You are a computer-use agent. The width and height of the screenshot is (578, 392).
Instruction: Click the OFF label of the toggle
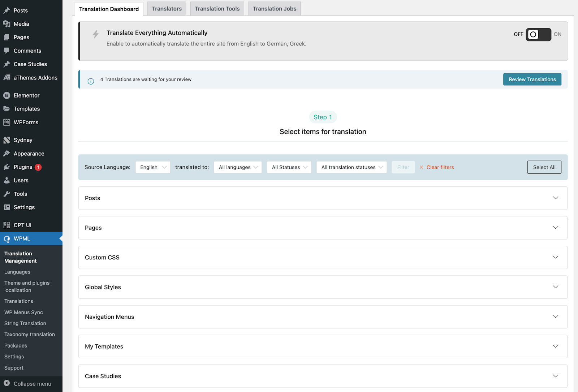(518, 34)
